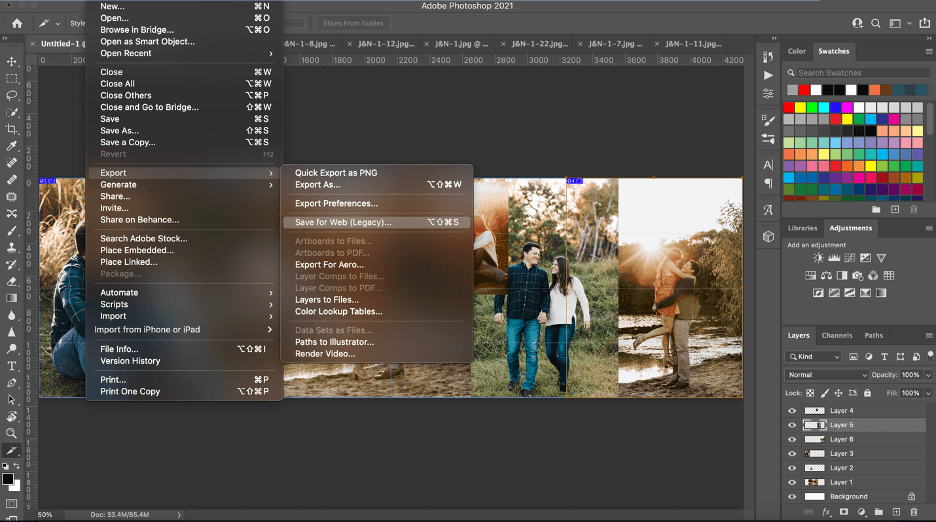Expand the Scripts submenu
Viewport: 936px width, 522px height.
tap(184, 305)
